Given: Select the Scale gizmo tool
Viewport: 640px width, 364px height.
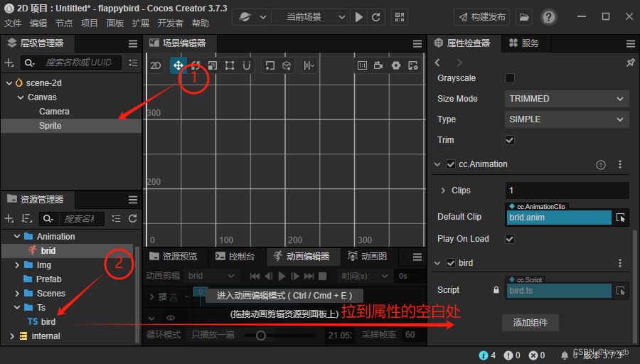Looking at the screenshot, I should point(212,65).
